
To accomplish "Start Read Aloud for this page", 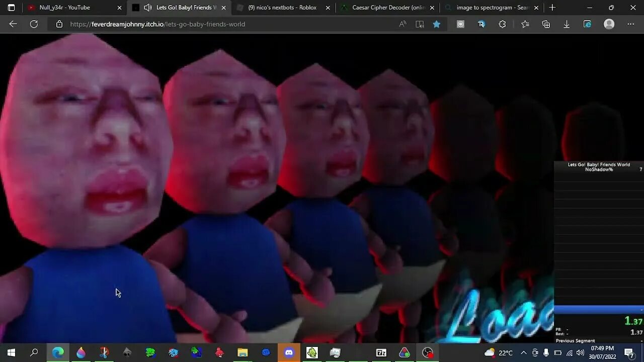I will pyautogui.click(x=403, y=24).
